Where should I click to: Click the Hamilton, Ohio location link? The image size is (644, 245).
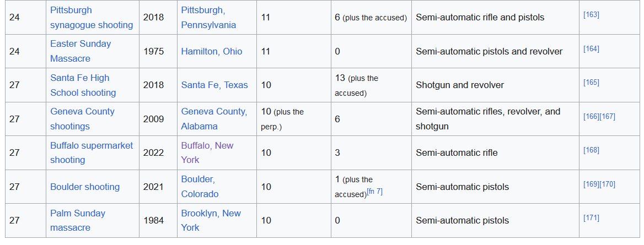(x=212, y=51)
